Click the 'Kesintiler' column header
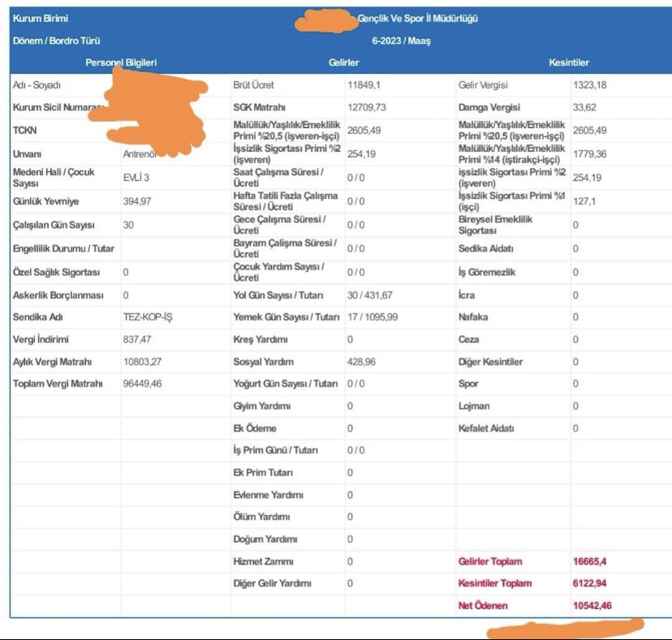The image size is (672, 640). point(569,62)
